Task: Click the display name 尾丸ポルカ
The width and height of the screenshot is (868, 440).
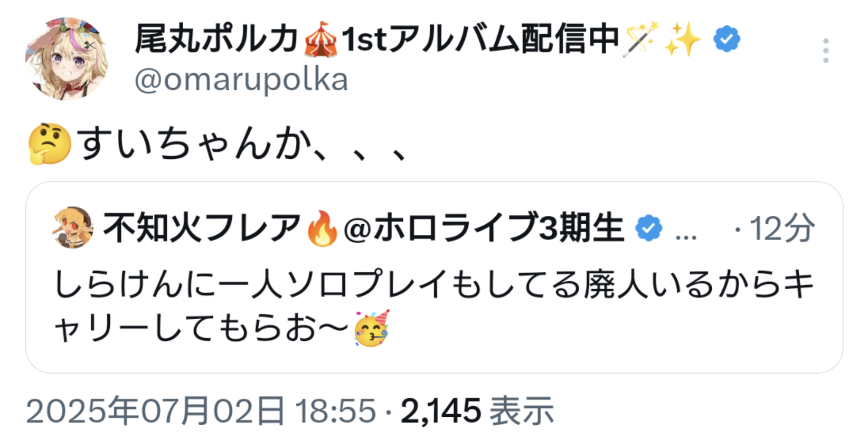Action: (x=217, y=39)
